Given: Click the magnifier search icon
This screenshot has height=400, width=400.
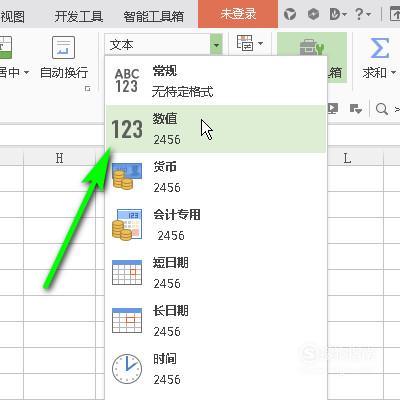Looking at the screenshot, I should click(x=381, y=109).
